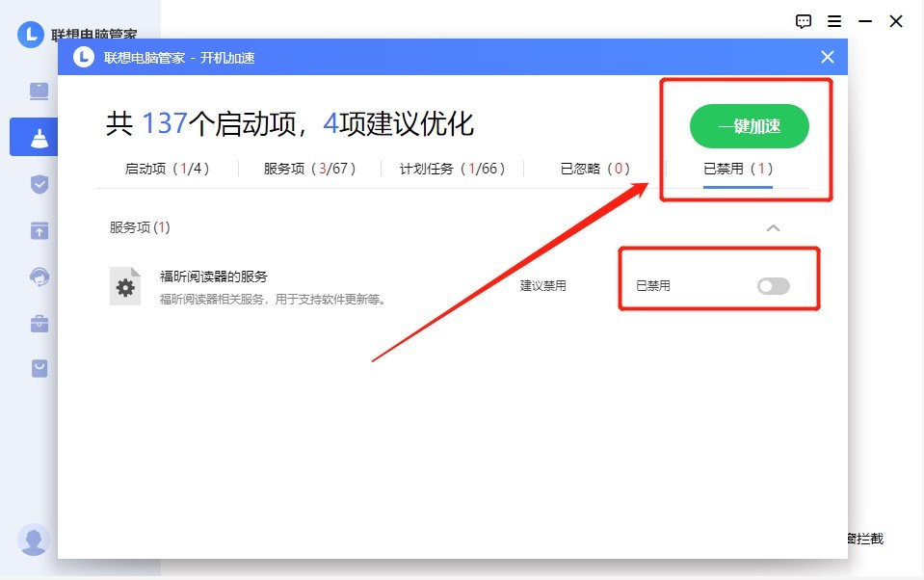
Task: Click the green 一键加速 button
Action: click(x=749, y=126)
